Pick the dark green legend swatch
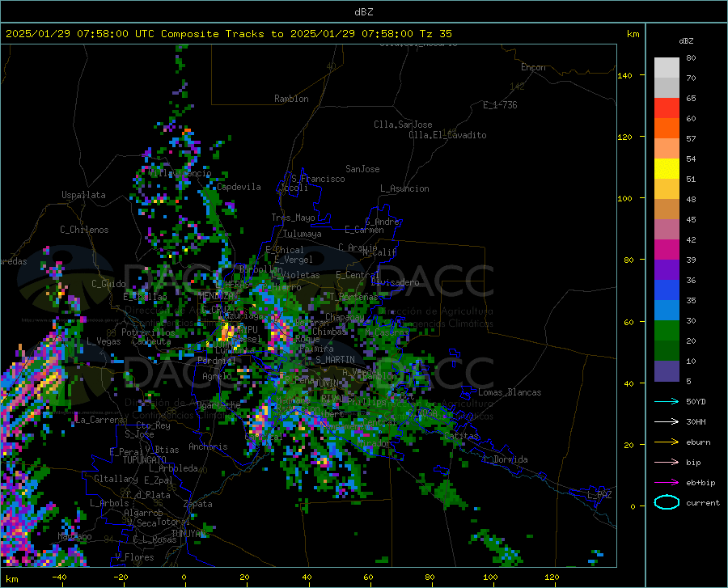728x588 pixels. pyautogui.click(x=667, y=351)
